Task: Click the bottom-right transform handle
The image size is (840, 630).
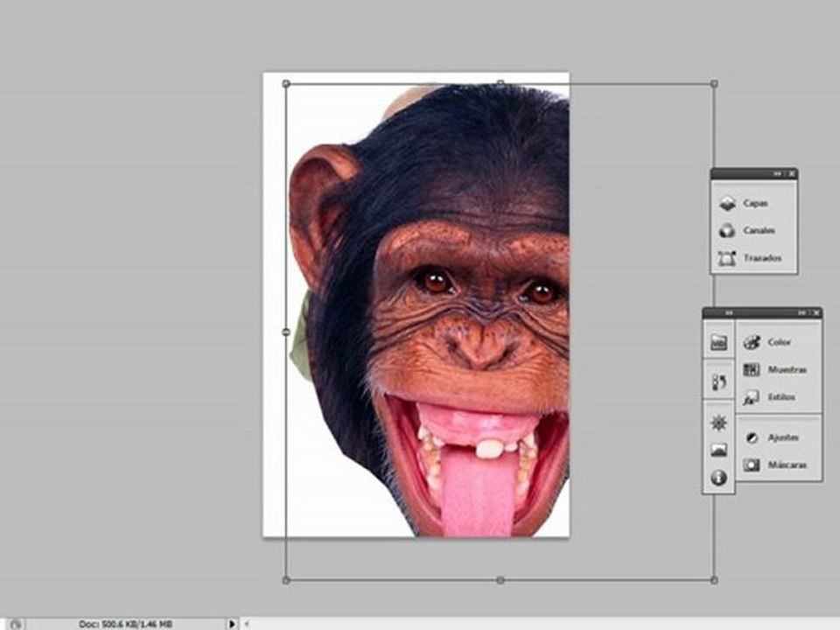Action: [714, 580]
